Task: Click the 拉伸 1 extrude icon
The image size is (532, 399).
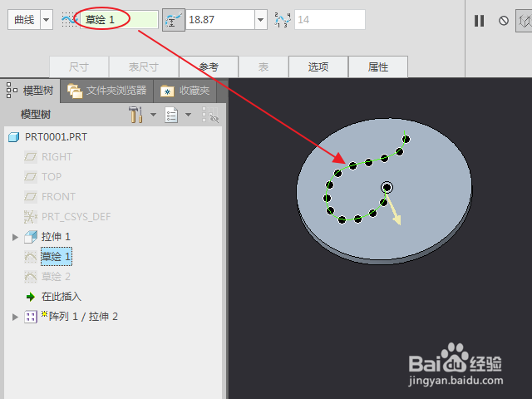Action: click(x=31, y=237)
